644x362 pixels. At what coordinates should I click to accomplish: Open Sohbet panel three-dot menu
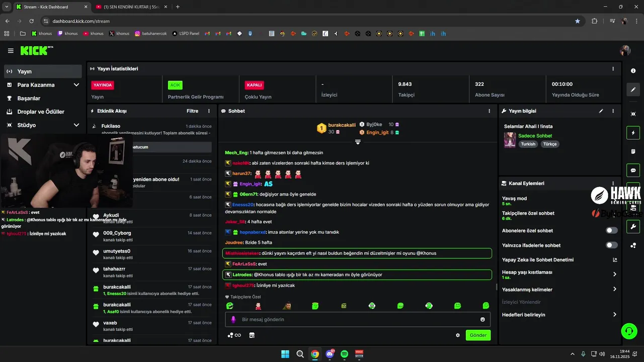489,111
